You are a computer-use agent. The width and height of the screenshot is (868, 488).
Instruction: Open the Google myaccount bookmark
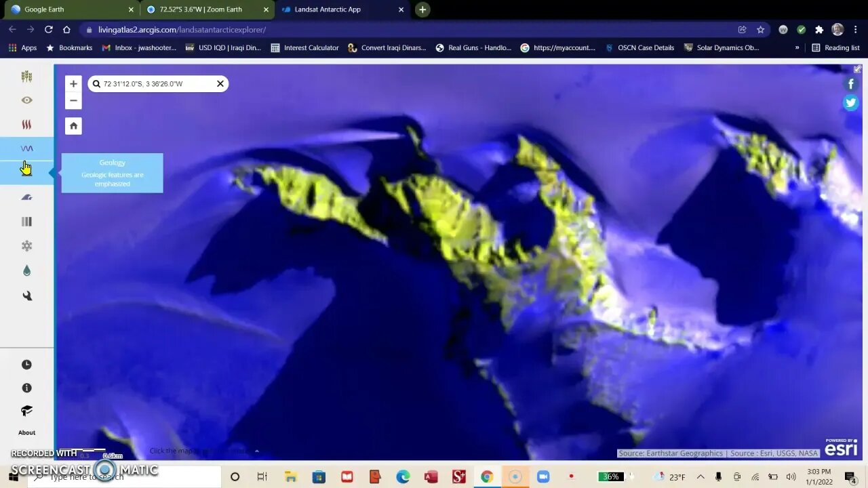click(557, 48)
